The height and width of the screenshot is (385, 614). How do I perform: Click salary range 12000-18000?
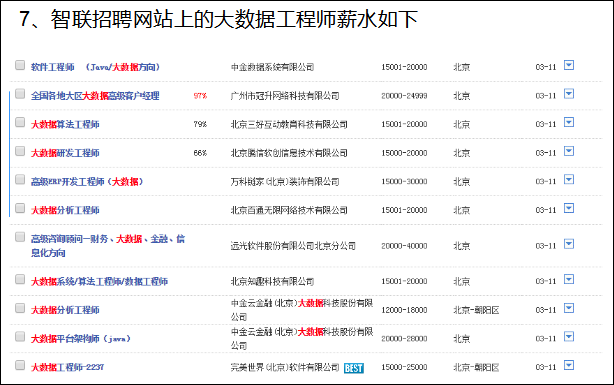click(404, 310)
